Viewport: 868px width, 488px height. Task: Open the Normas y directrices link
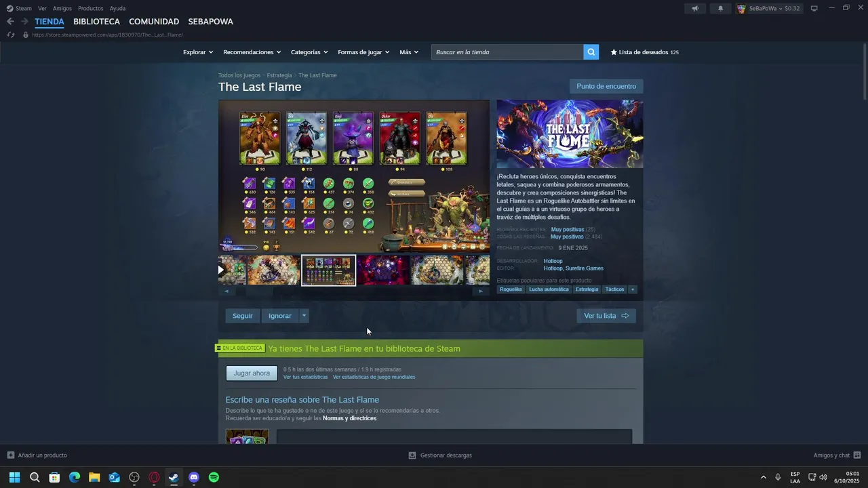[349, 418]
